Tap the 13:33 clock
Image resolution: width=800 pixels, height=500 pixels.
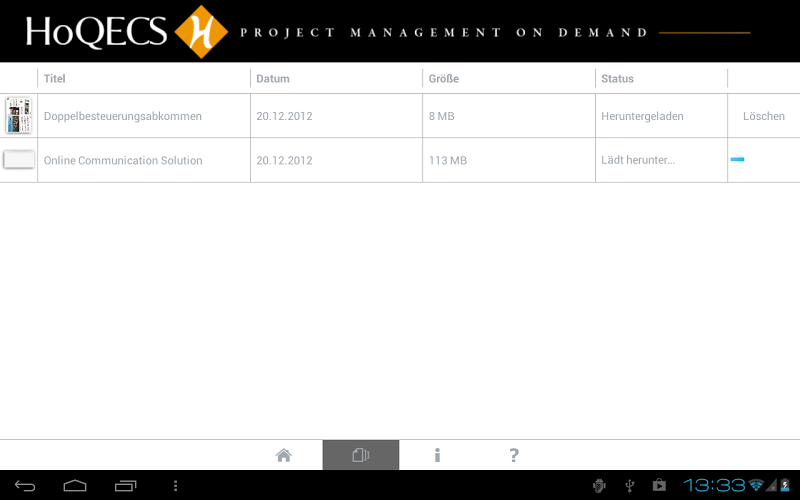(x=715, y=485)
